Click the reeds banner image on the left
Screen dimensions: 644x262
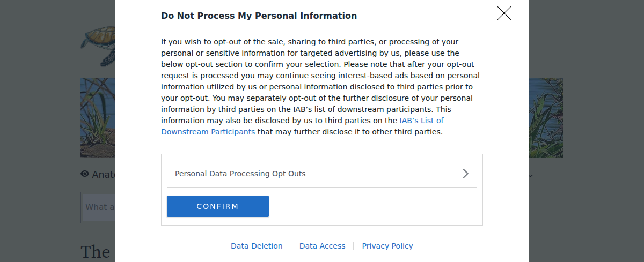[98, 118]
